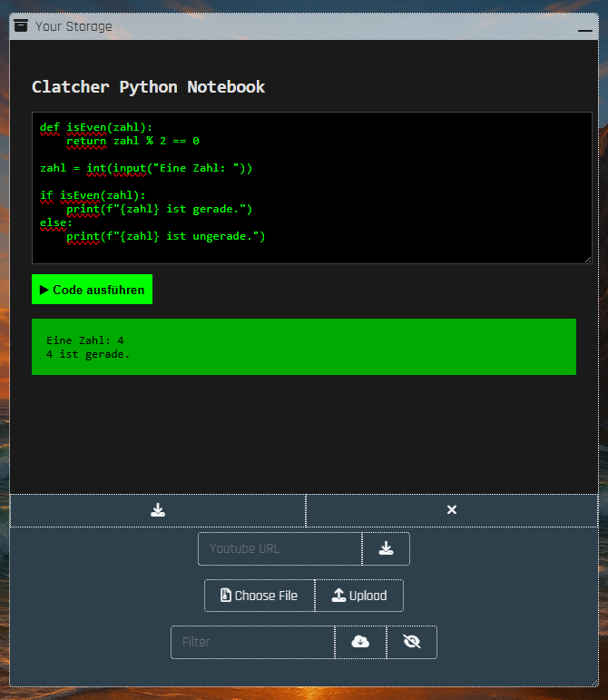
Task: Click download icon beside Youtube URL
Action: [386, 548]
